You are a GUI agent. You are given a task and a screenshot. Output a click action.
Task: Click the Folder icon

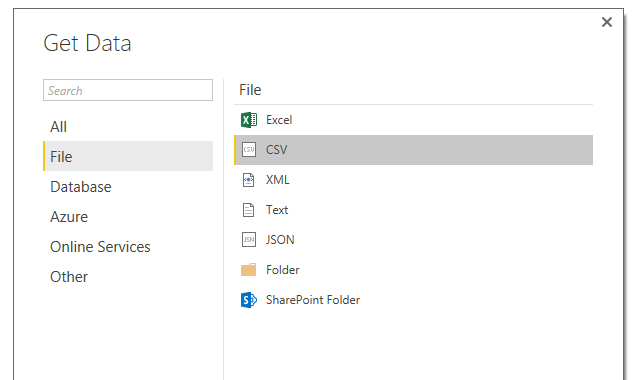248,269
